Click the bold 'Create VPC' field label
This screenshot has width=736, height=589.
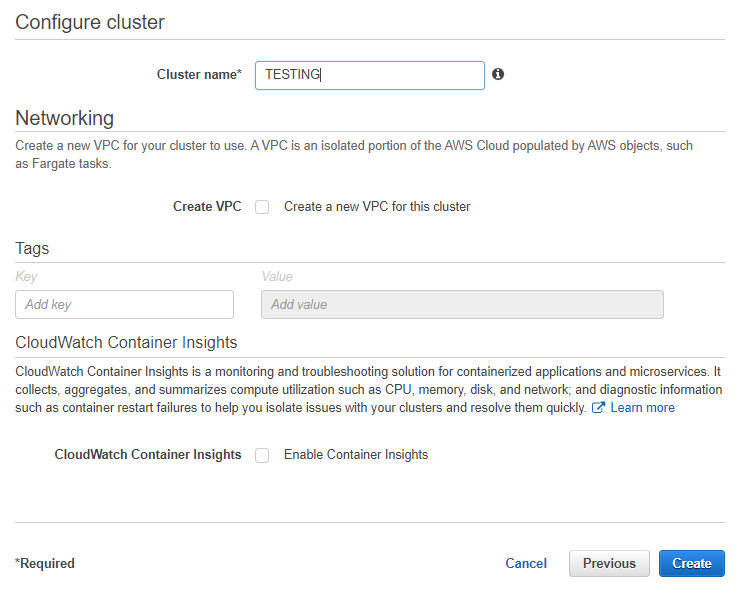click(x=207, y=207)
